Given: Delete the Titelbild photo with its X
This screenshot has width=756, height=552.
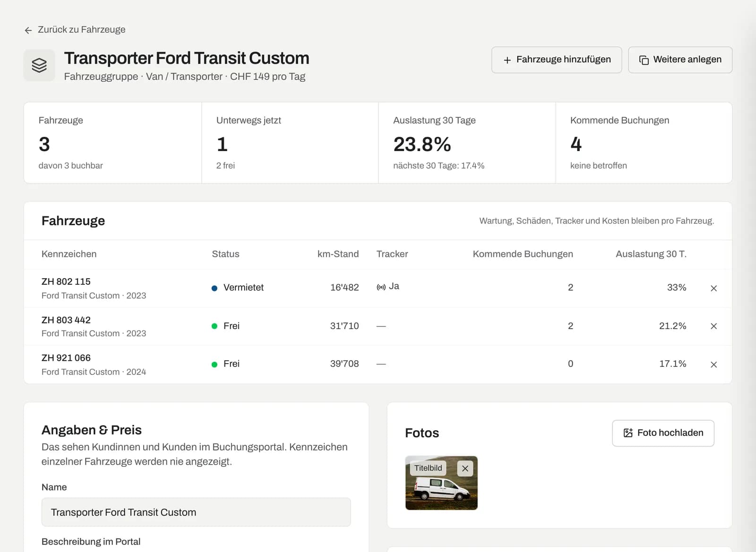Looking at the screenshot, I should 465,468.
